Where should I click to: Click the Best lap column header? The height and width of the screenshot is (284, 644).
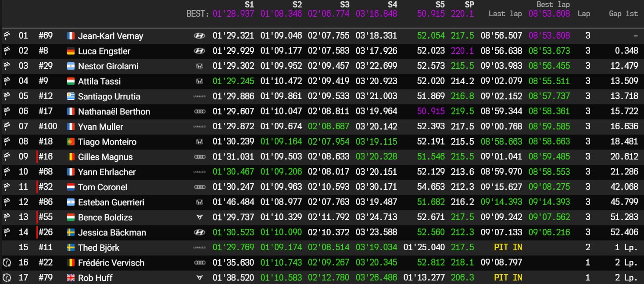pyautogui.click(x=553, y=4)
